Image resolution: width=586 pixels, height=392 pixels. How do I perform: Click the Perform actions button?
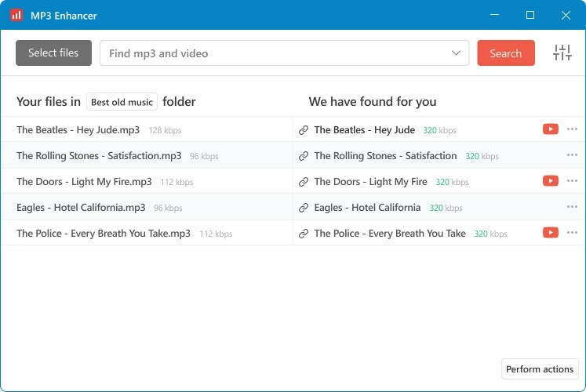pyautogui.click(x=540, y=369)
